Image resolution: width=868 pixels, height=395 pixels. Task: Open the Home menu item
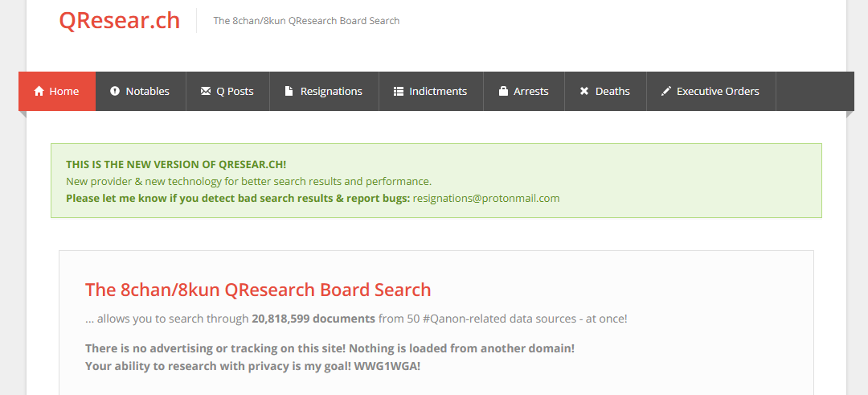tap(57, 92)
